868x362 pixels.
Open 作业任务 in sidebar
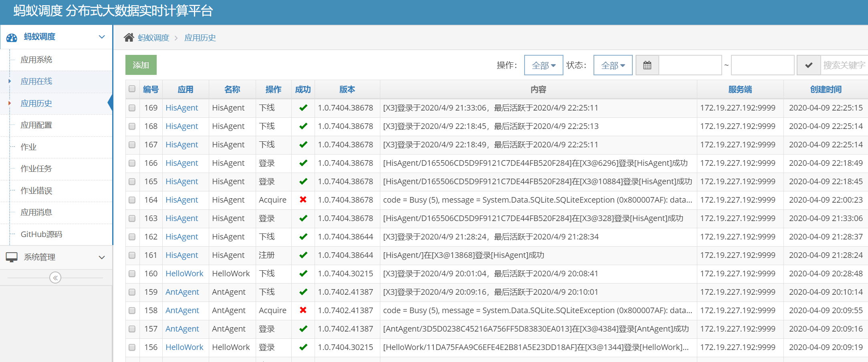[x=36, y=169]
